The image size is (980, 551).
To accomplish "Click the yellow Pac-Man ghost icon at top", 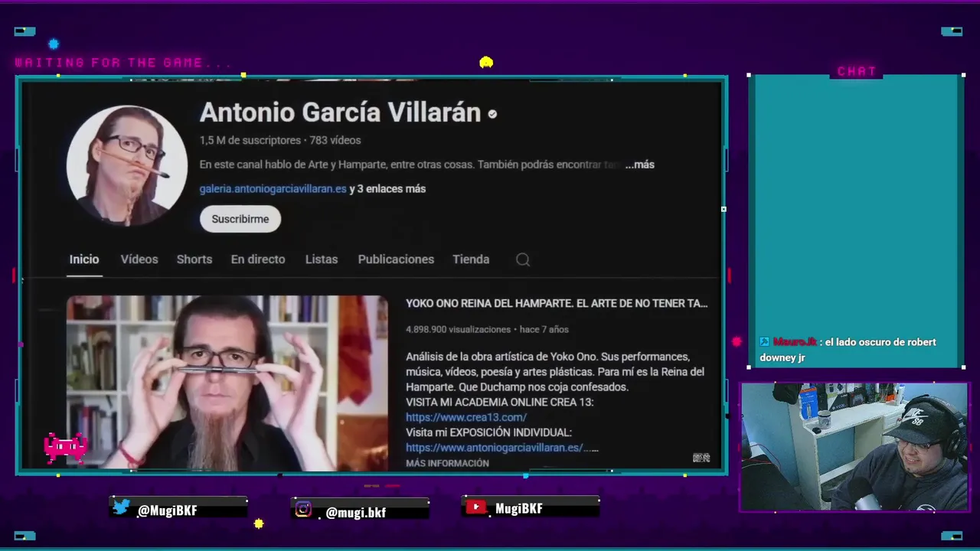I will point(486,62).
